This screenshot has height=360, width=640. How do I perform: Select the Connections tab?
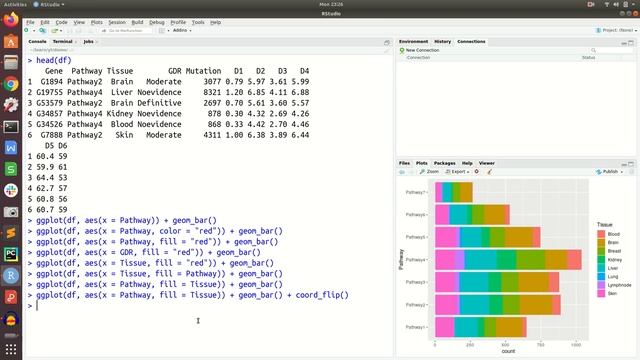point(471,42)
